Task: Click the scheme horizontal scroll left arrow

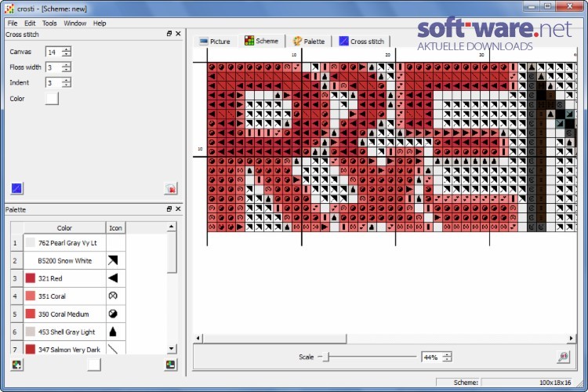Action: pos(198,339)
